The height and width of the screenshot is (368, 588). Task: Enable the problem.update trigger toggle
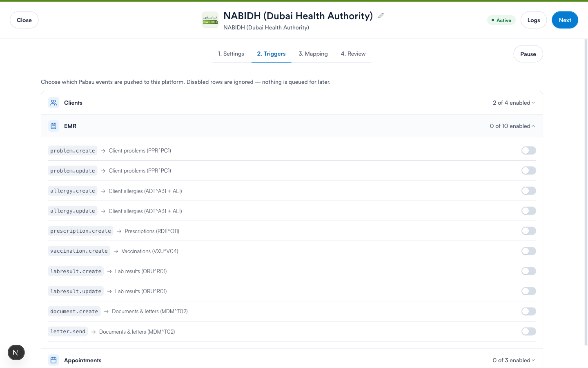click(529, 171)
